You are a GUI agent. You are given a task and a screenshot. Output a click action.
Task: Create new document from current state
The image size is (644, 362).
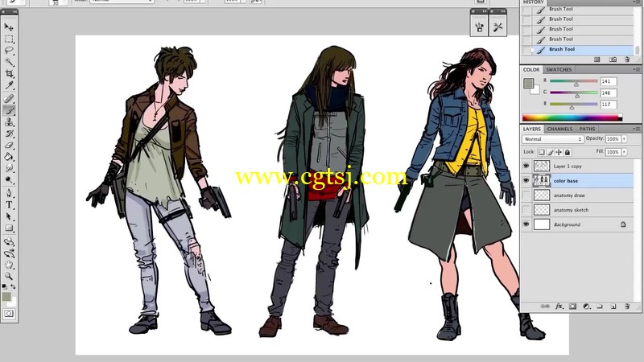[x=597, y=60]
